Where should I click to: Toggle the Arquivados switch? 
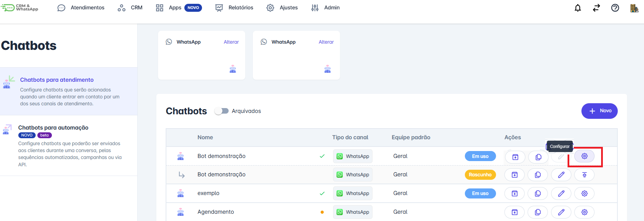221,111
